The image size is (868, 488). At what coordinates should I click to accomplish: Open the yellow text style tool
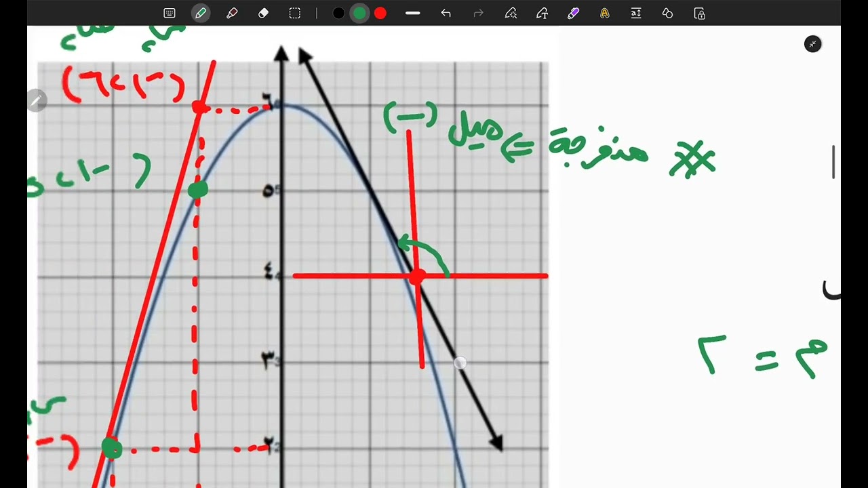(x=604, y=14)
